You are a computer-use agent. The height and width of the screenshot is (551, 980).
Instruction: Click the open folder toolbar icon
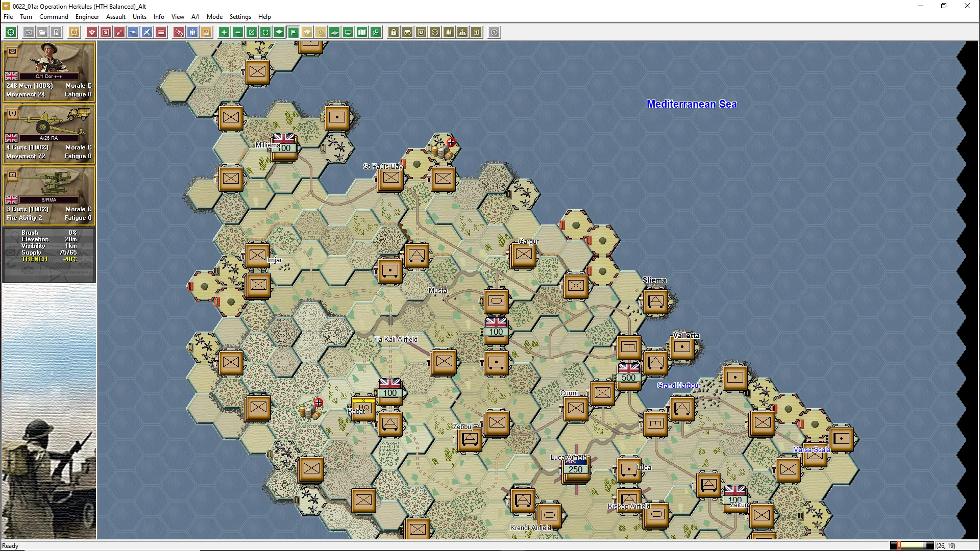[42, 32]
